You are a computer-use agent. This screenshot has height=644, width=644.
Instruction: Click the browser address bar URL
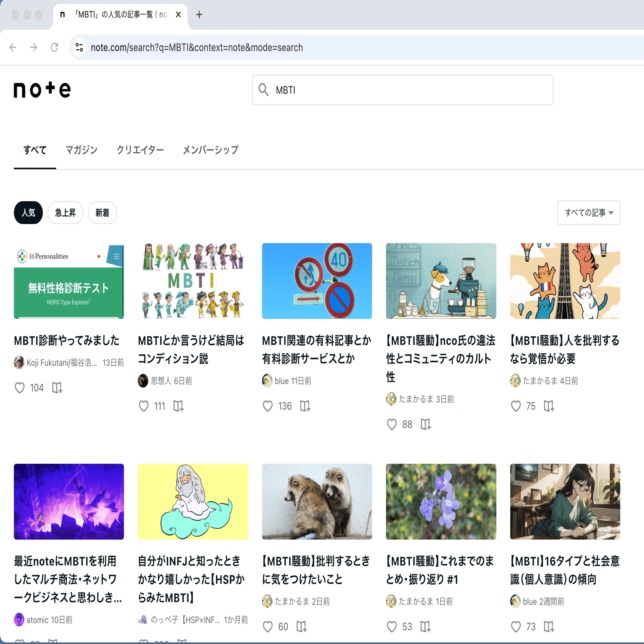pos(197,47)
